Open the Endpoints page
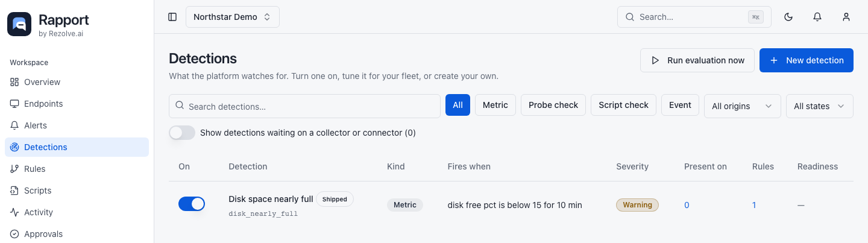This screenshot has height=243, width=868. pyautogui.click(x=77, y=104)
